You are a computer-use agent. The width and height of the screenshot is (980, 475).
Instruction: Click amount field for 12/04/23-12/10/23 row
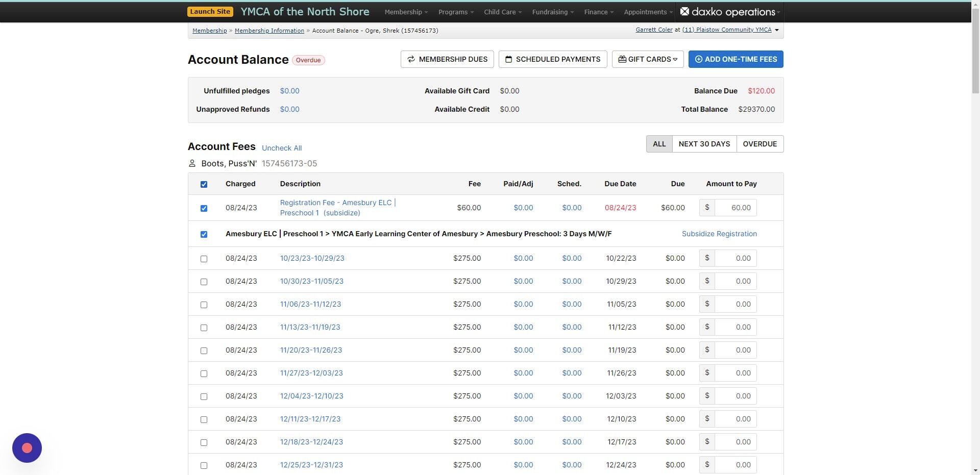[735, 396]
